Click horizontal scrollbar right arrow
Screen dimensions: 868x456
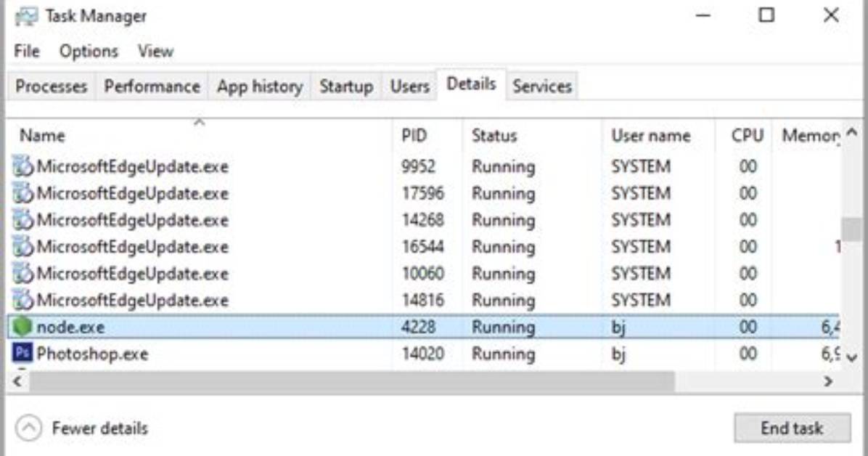tap(828, 381)
